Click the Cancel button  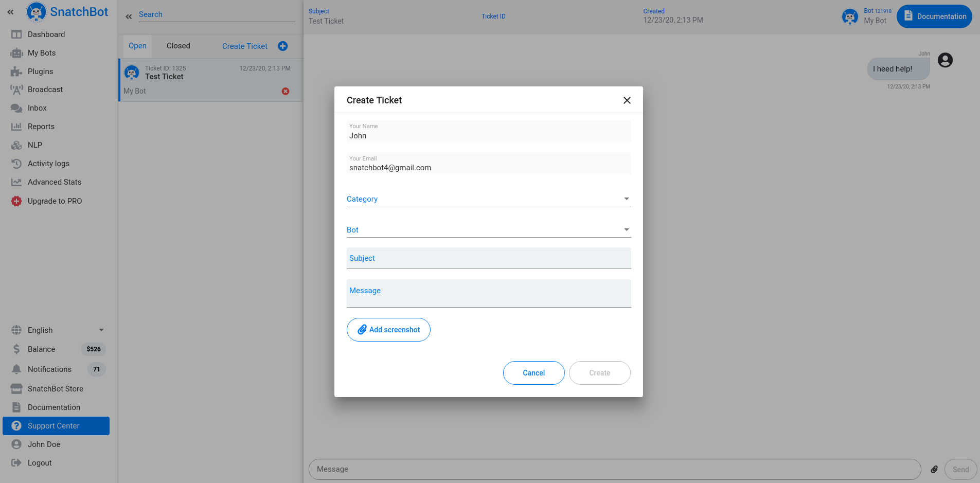(x=534, y=373)
